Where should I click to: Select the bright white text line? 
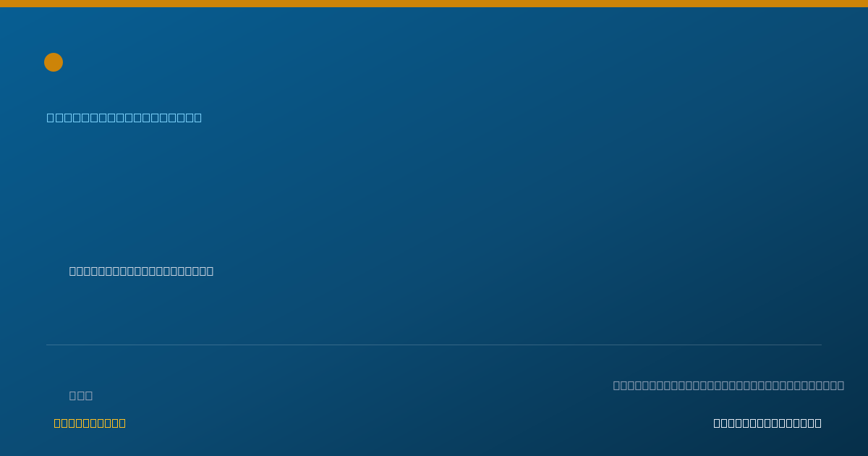coord(767,423)
